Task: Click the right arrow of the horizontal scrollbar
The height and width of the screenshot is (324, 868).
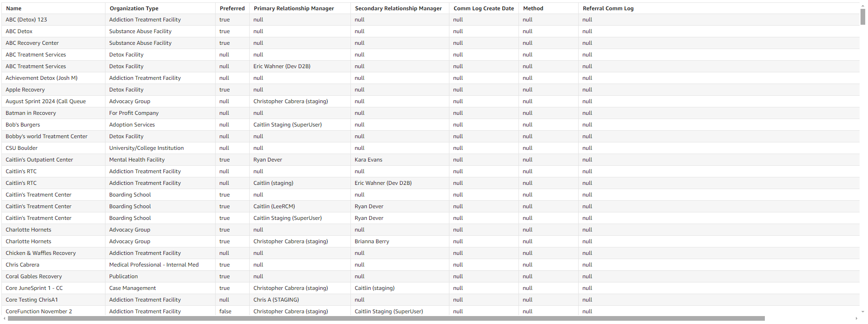Action: pos(856,318)
